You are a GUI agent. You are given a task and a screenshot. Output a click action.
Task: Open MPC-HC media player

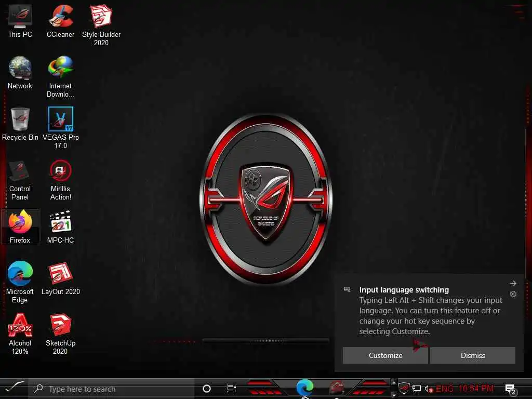tap(60, 227)
